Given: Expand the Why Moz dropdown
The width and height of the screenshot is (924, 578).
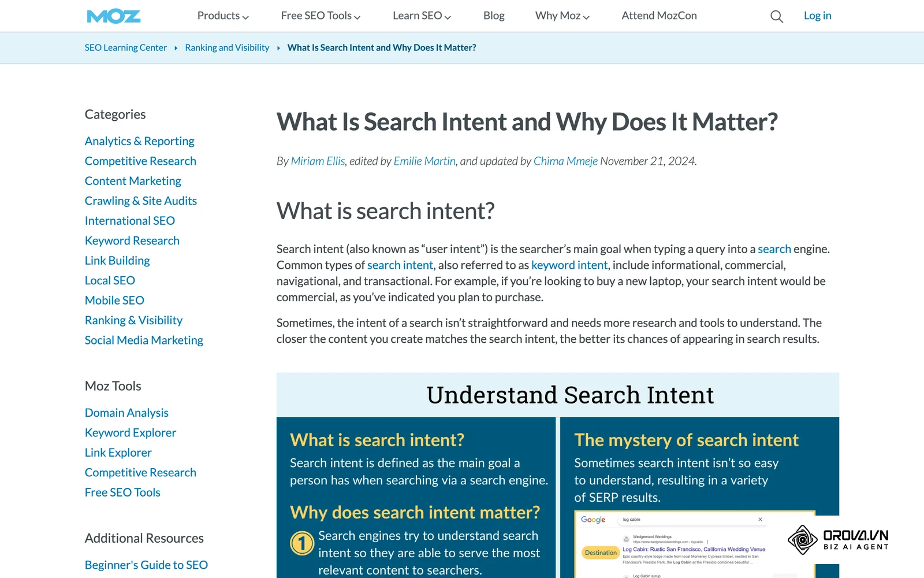Looking at the screenshot, I should [x=562, y=16].
